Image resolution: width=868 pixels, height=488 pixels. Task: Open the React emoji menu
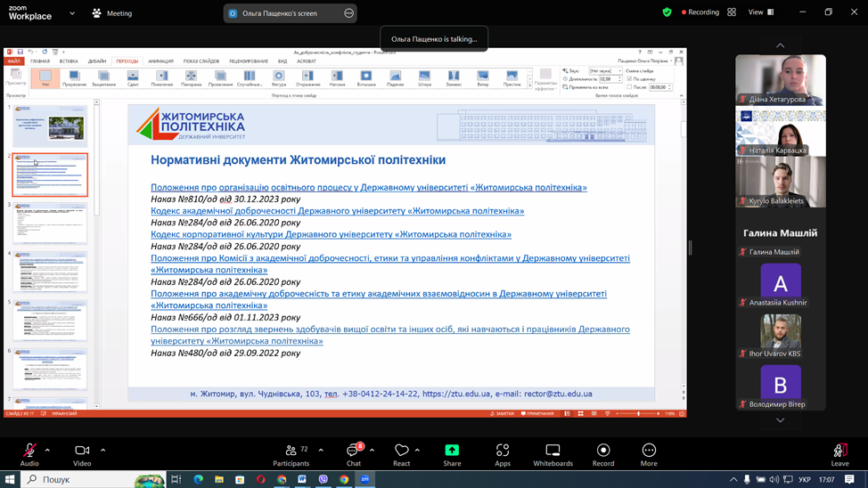point(401,455)
